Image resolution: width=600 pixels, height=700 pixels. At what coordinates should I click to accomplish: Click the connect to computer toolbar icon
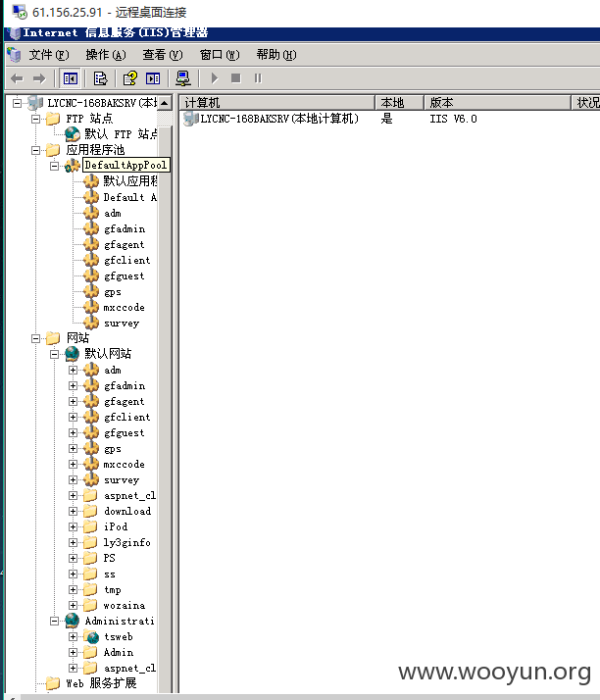[183, 78]
